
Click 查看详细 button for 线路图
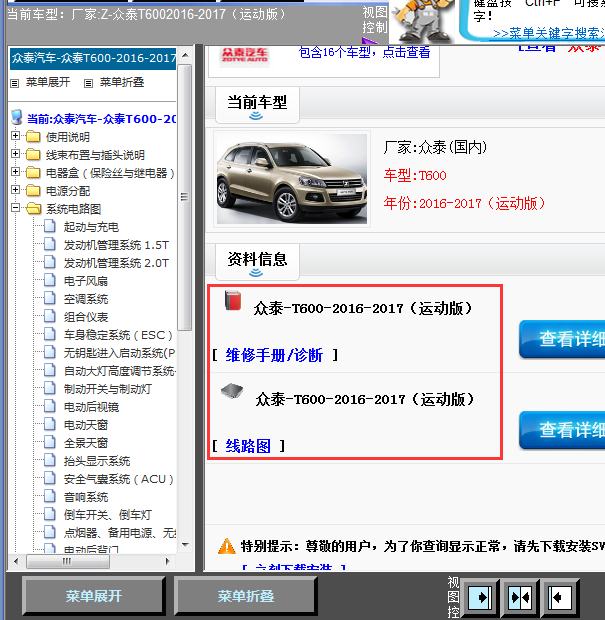(563, 430)
